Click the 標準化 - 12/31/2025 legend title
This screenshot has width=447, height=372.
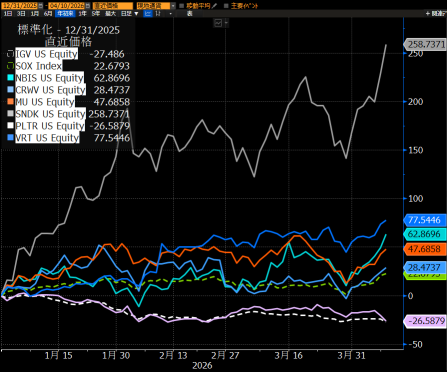(x=68, y=30)
